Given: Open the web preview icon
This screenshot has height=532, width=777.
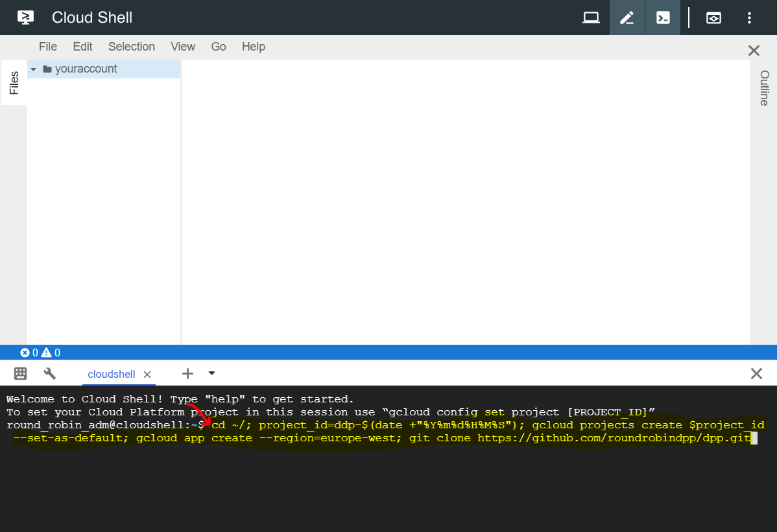Looking at the screenshot, I should point(713,17).
